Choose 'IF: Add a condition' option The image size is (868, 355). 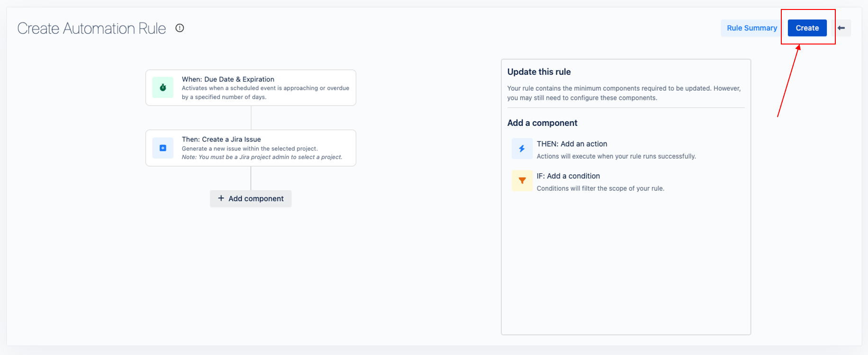pos(568,176)
